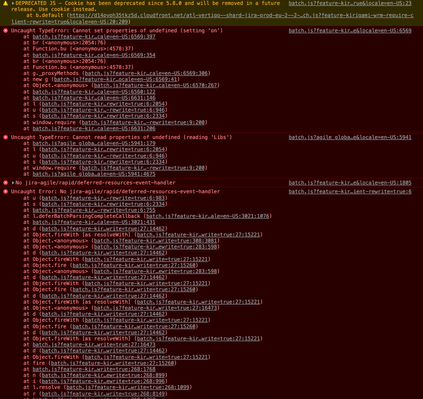The image size is (423, 399).
Task: Open the cloudfront.net URL in the deprecation warning
Action: (212, 18)
